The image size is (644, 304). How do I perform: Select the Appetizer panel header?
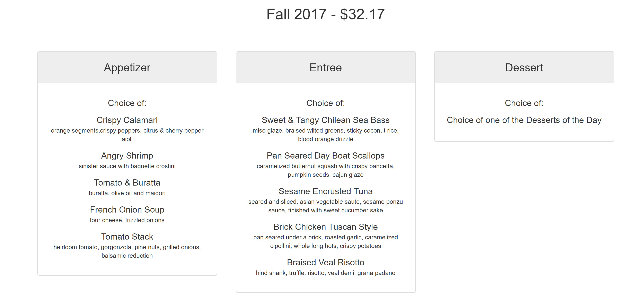pyautogui.click(x=127, y=68)
